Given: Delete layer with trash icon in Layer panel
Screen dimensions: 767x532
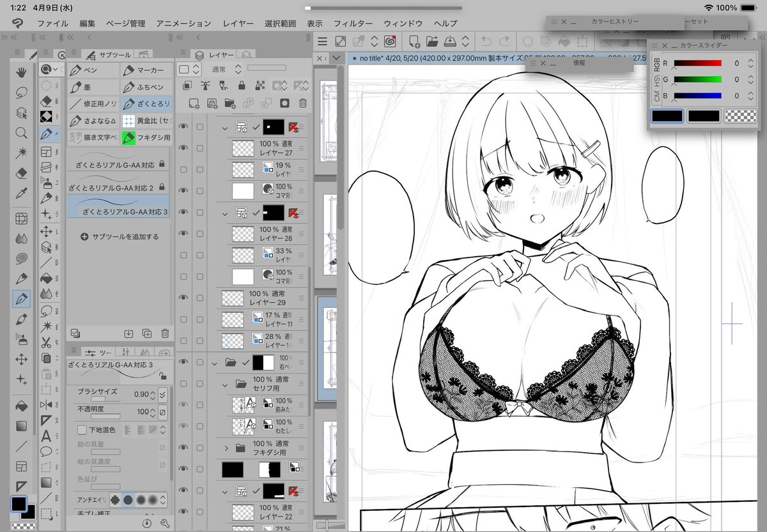Looking at the screenshot, I should 303,103.
